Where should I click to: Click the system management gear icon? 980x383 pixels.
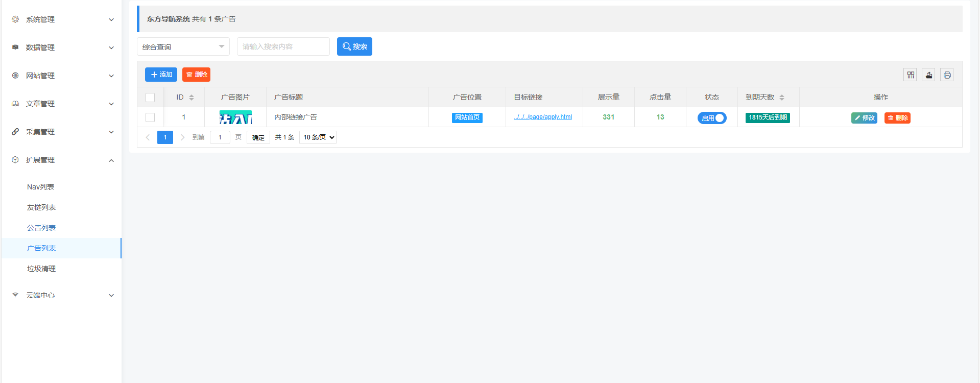pyautogui.click(x=15, y=19)
